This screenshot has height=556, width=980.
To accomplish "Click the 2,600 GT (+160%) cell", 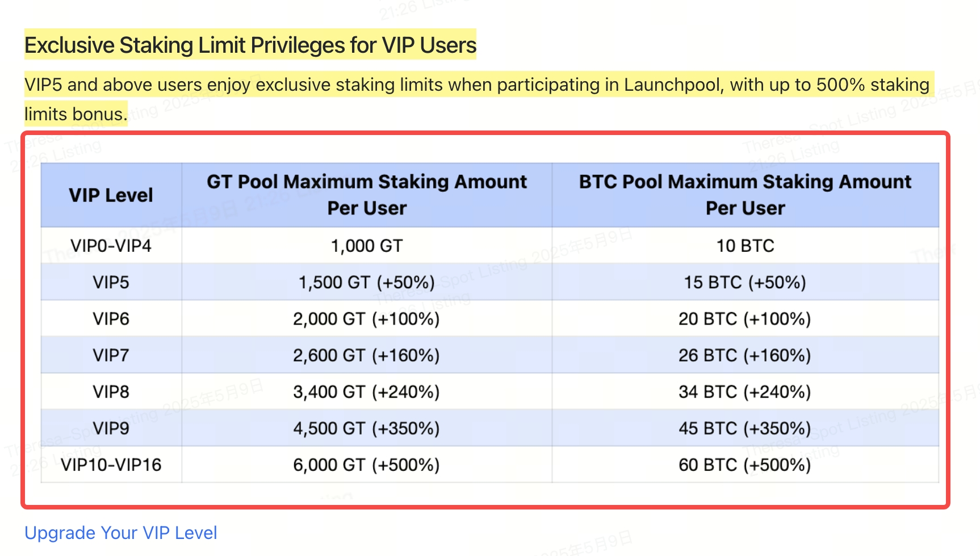I will (367, 355).
